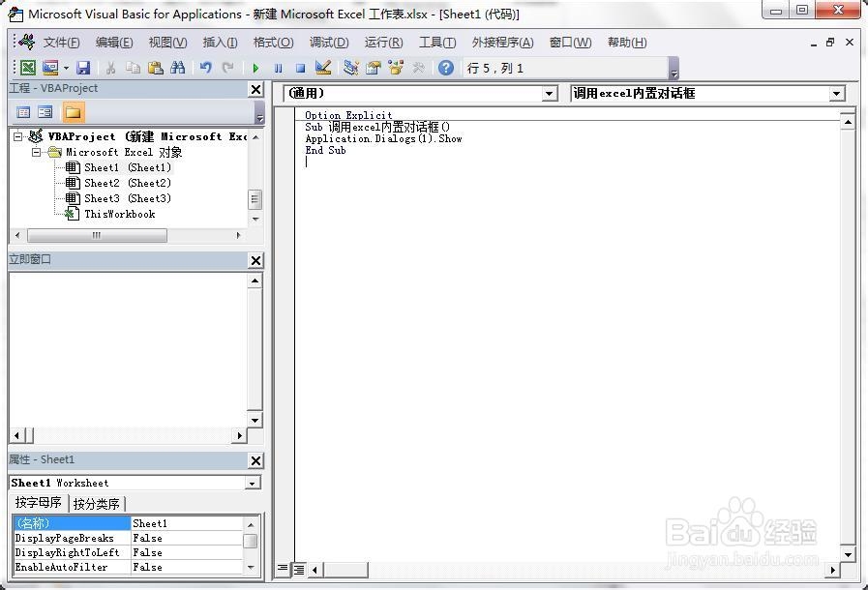This screenshot has height=590, width=868.
Task: Select Sheet2 (Sheet2) in project tree
Action: point(128,183)
